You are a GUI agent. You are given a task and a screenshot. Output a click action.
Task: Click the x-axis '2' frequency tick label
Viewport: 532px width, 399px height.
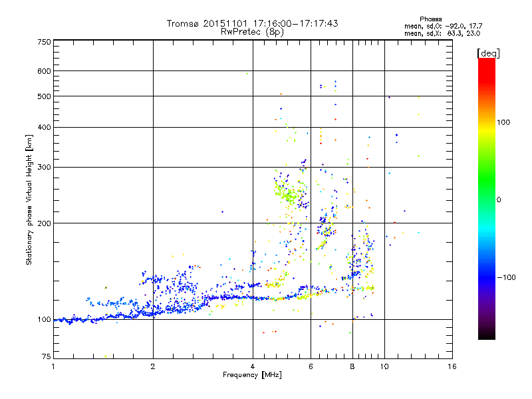click(153, 366)
